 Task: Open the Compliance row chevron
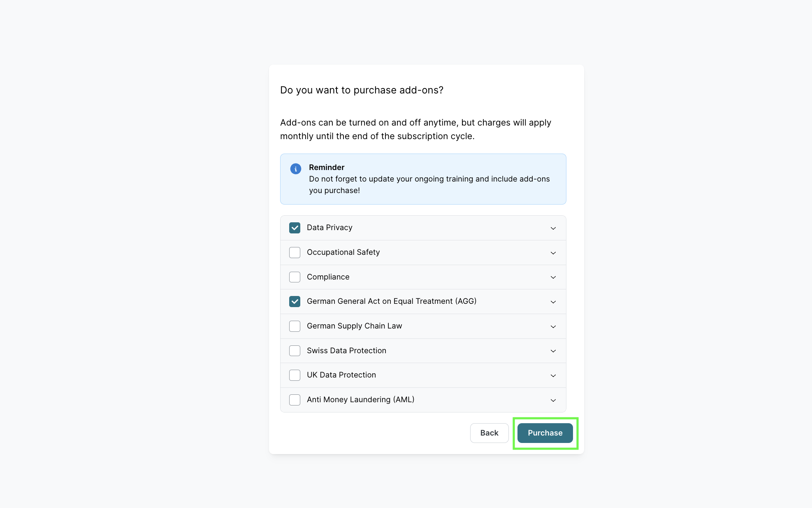553,277
